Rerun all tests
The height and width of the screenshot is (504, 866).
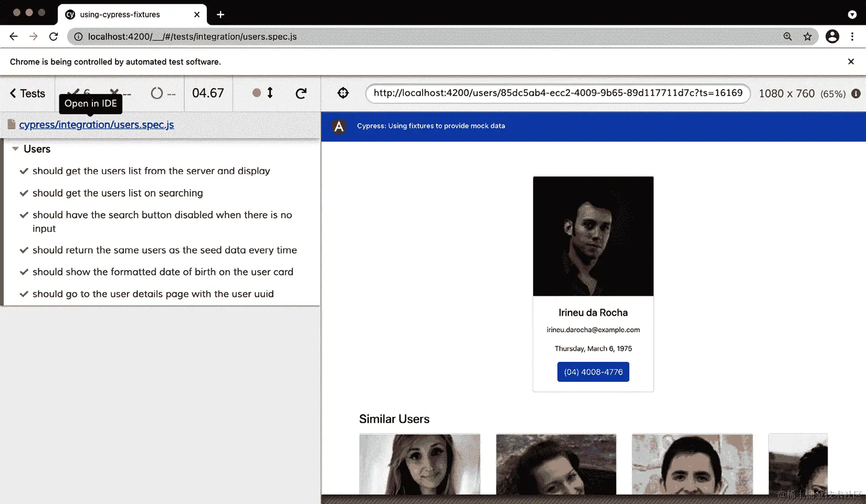point(301,93)
